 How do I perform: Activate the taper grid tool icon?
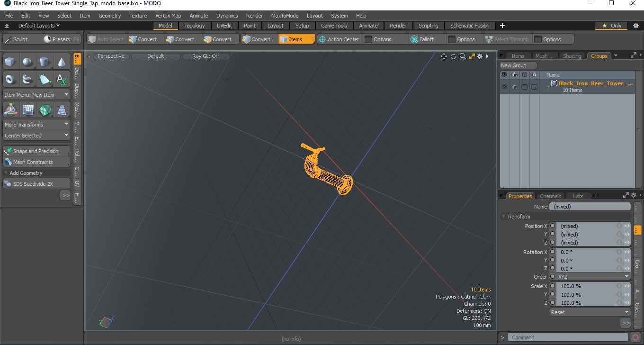[x=62, y=110]
